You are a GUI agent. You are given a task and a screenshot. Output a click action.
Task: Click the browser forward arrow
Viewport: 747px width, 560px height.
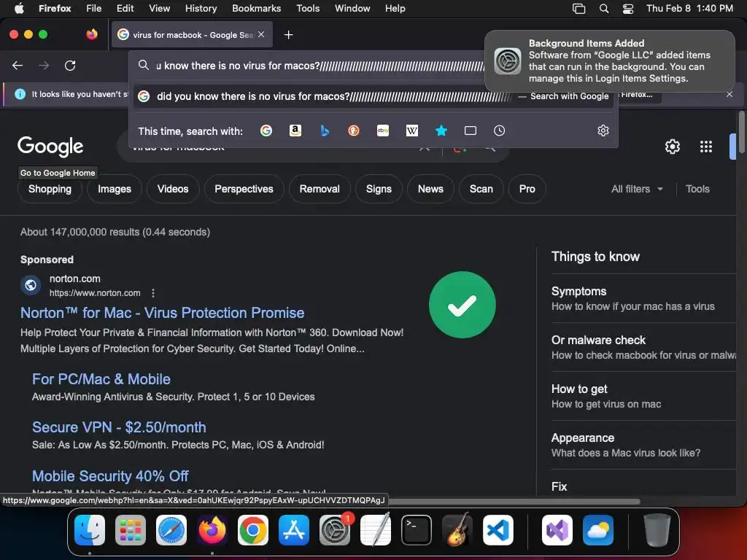pos(44,65)
